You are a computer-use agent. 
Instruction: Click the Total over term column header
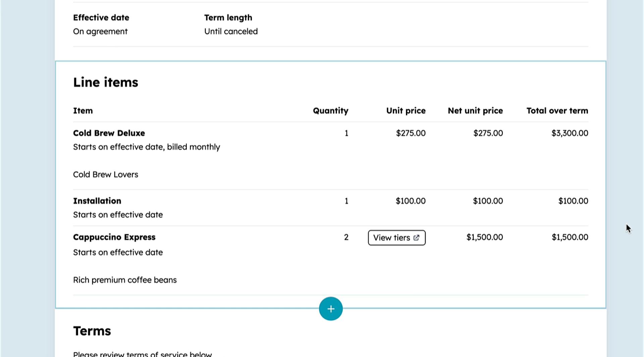pyautogui.click(x=557, y=111)
